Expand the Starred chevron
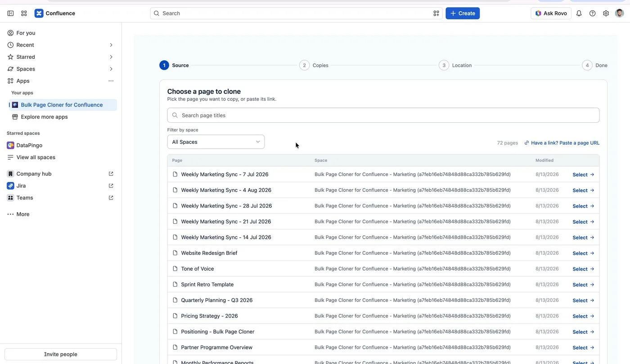 click(111, 57)
